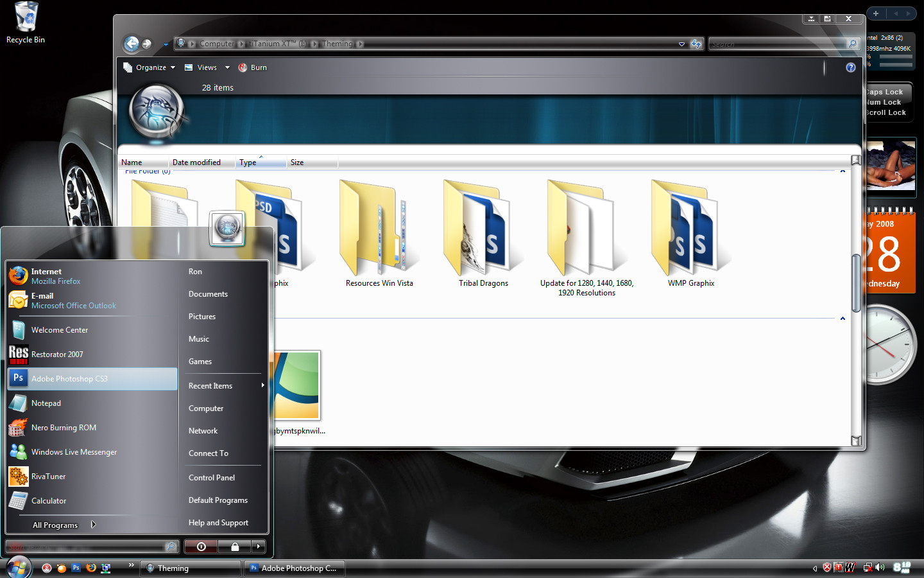The image size is (924, 578).
Task: Click the volume speaker tray icon
Action: pyautogui.click(x=880, y=568)
